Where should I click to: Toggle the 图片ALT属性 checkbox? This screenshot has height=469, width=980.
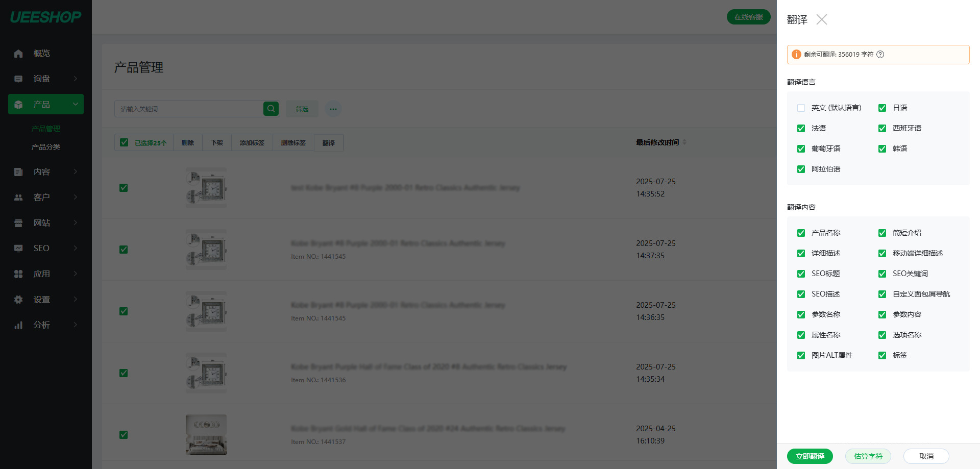[x=801, y=355]
